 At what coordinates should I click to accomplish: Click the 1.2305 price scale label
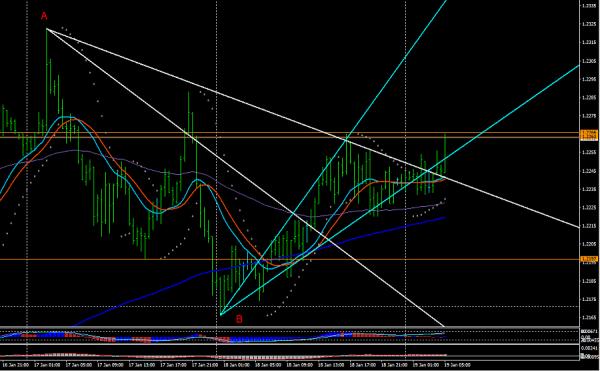click(589, 61)
